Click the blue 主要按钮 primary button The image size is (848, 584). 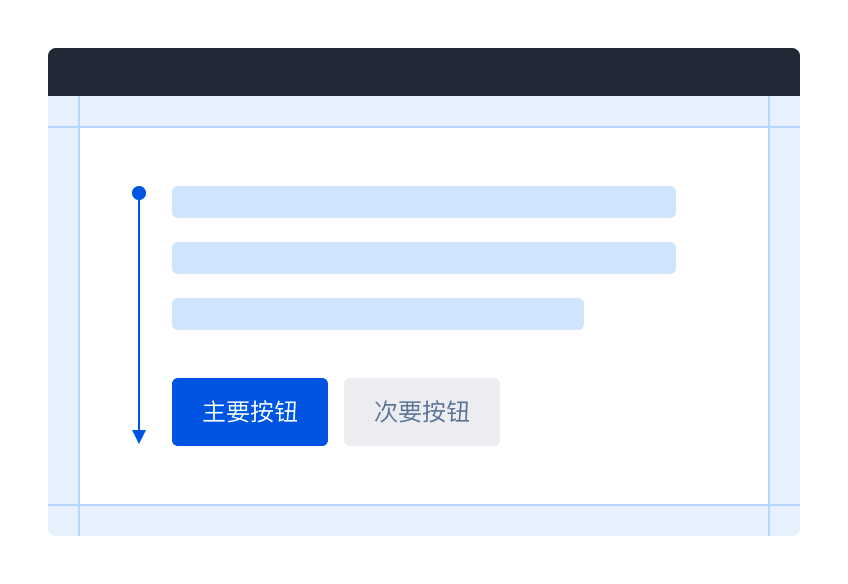click(x=250, y=412)
